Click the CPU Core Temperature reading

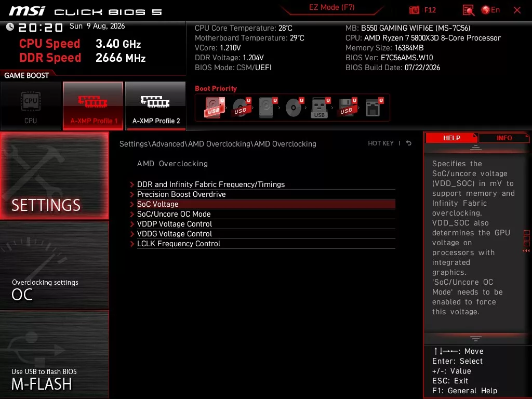(x=244, y=28)
